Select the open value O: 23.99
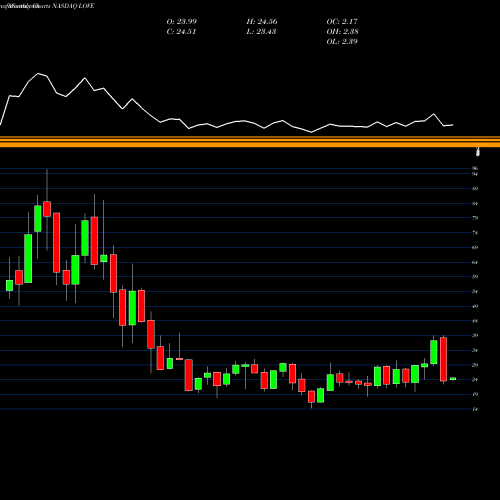This screenshot has width=500, height=500. coord(182,22)
